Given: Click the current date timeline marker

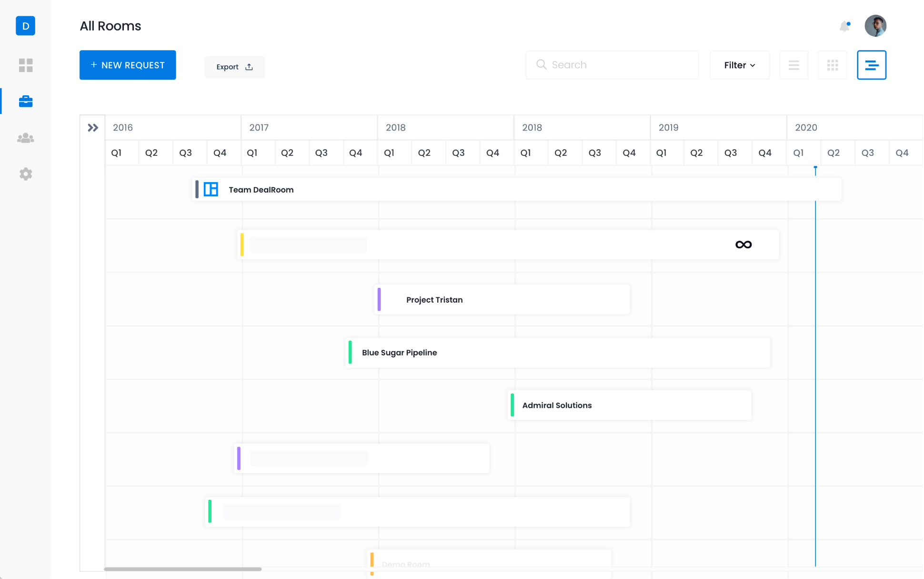Looking at the screenshot, I should pos(815,169).
